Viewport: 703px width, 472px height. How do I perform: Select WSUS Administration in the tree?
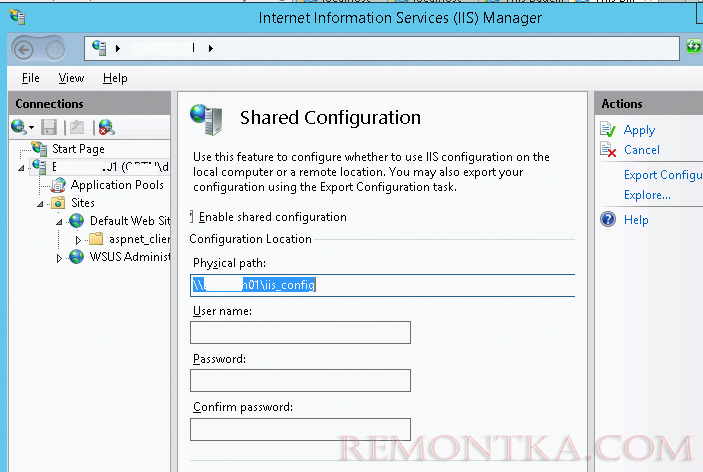point(130,256)
